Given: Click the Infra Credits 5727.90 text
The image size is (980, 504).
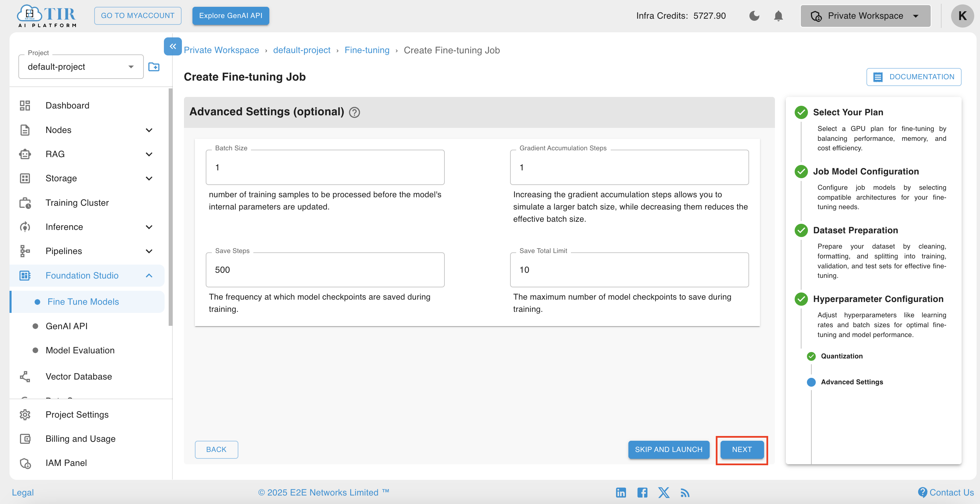Looking at the screenshot, I should point(681,16).
